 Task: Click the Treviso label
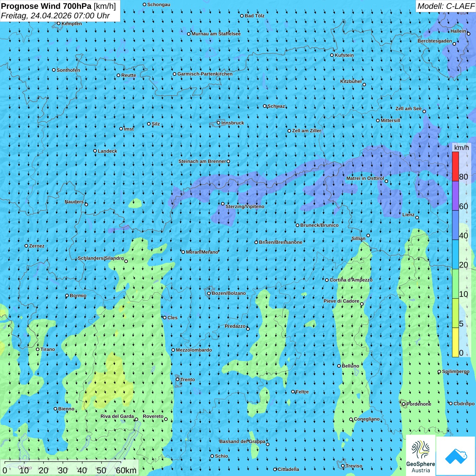click(354, 466)
